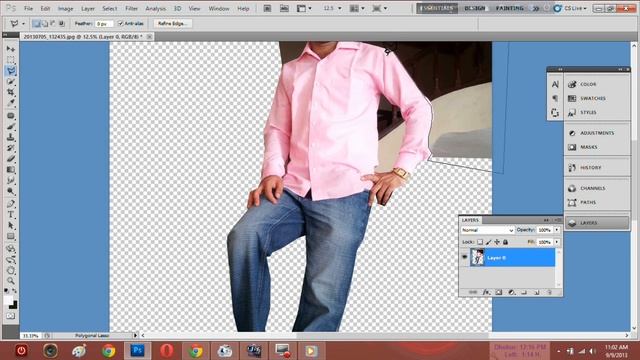
Task: Click the background color swatch
Action: (x=14, y=305)
